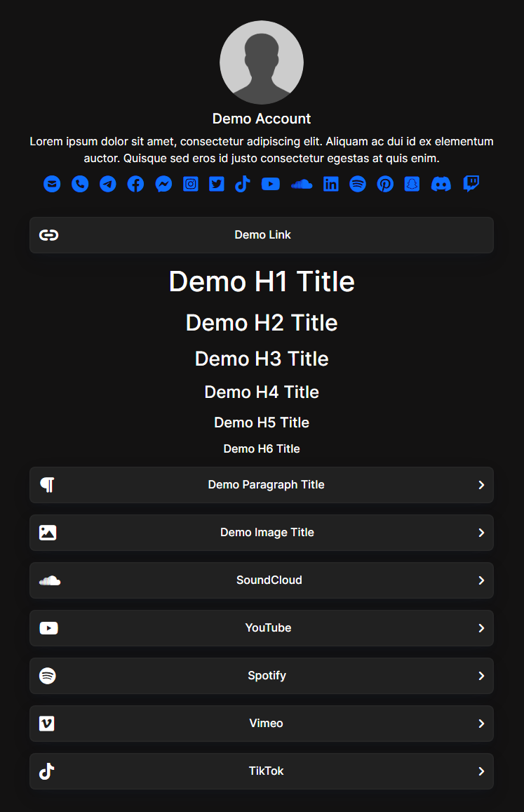
Task: Open the Twitch social icon
Action: [471, 184]
